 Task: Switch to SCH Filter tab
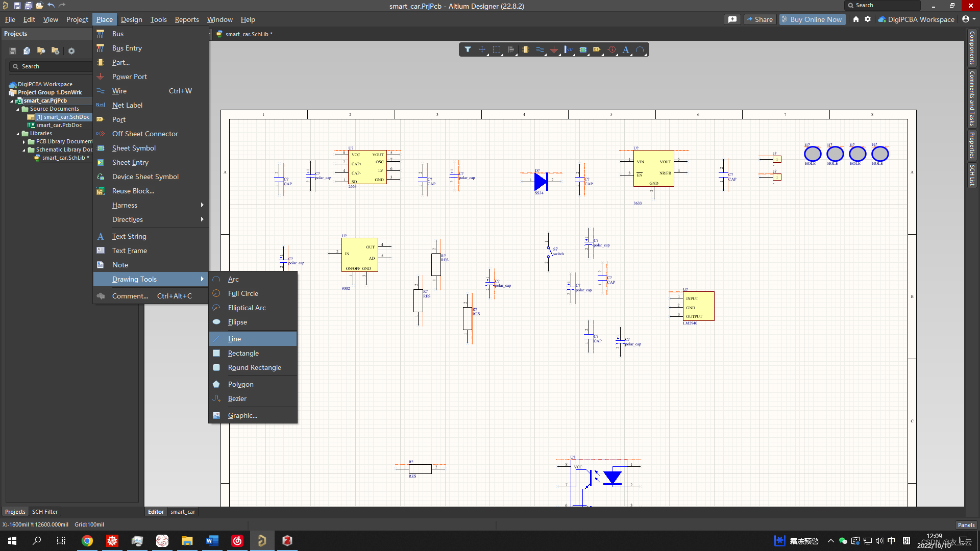[x=45, y=512]
